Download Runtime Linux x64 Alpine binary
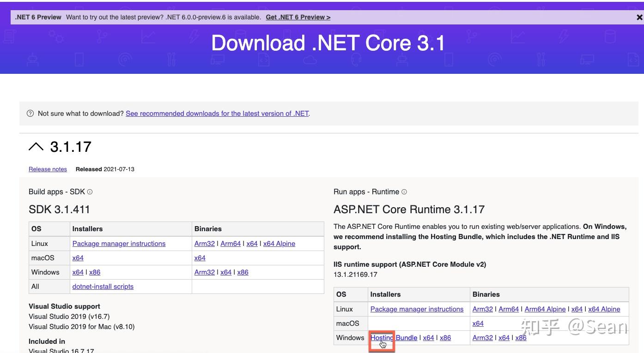The image size is (644, 353). (604, 309)
